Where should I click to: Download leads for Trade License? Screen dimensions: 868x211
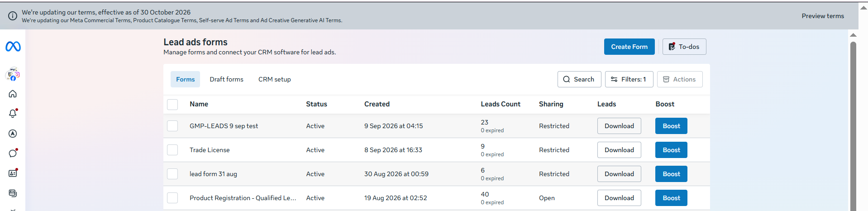click(619, 150)
